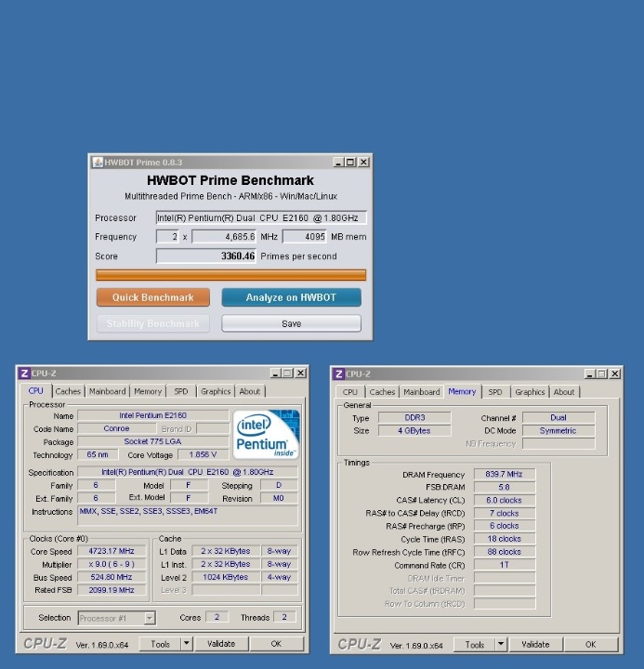This screenshot has width=644, height=669.
Task: Click Package value Socket 775 LGA
Action: (152, 441)
